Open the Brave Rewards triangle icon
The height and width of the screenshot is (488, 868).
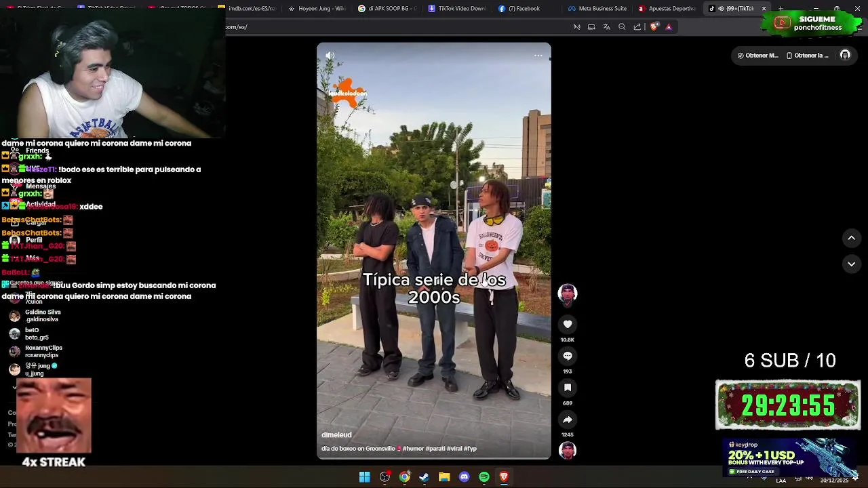[x=669, y=27]
